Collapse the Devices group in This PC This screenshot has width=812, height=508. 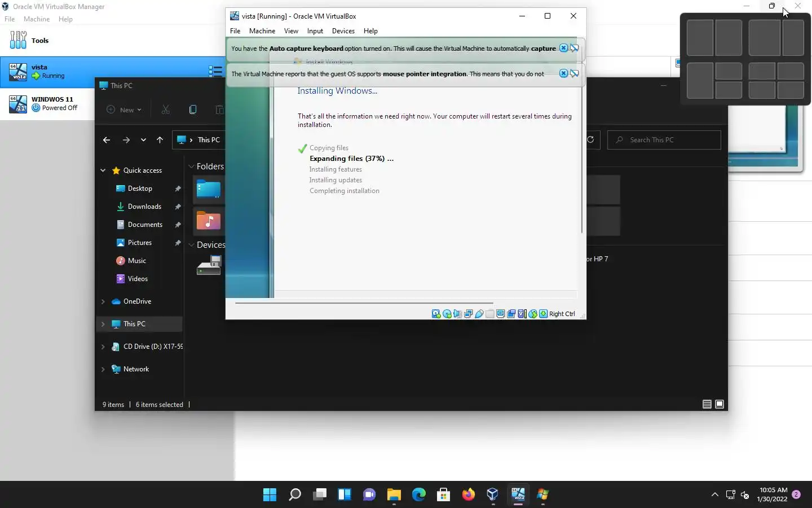pos(191,245)
